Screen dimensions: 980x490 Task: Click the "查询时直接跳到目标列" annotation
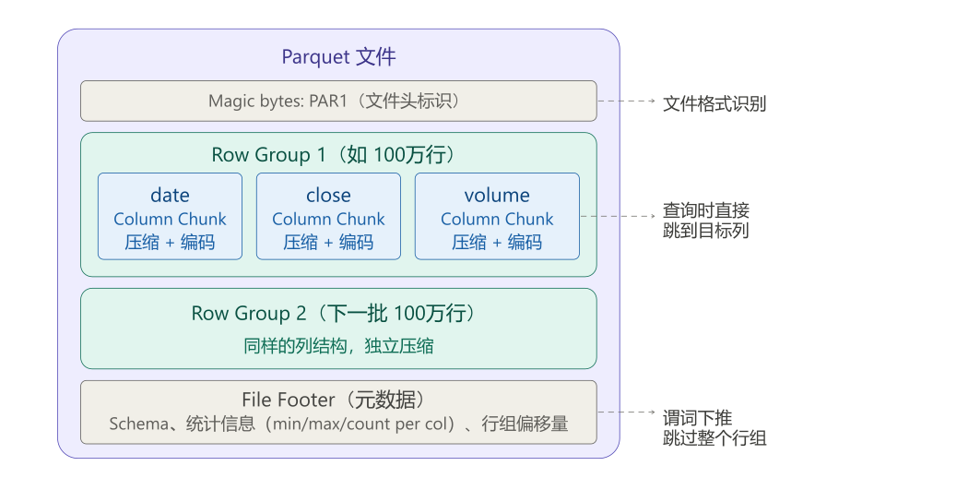point(705,221)
